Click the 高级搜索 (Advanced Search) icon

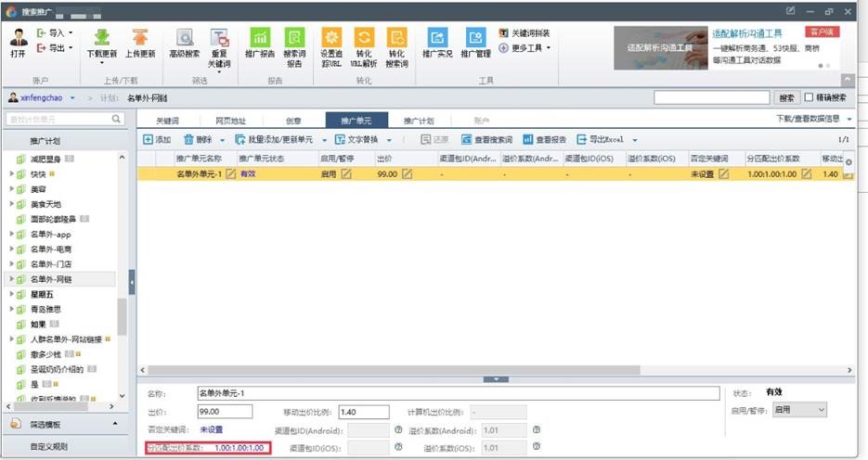(x=185, y=39)
